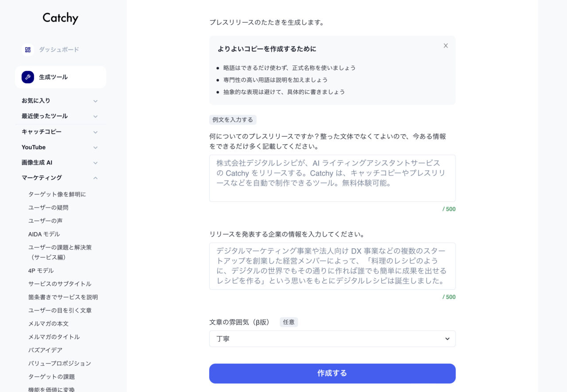The width and height of the screenshot is (567, 392).
Task: Expand the 画像生成 AI section
Action: click(60, 162)
